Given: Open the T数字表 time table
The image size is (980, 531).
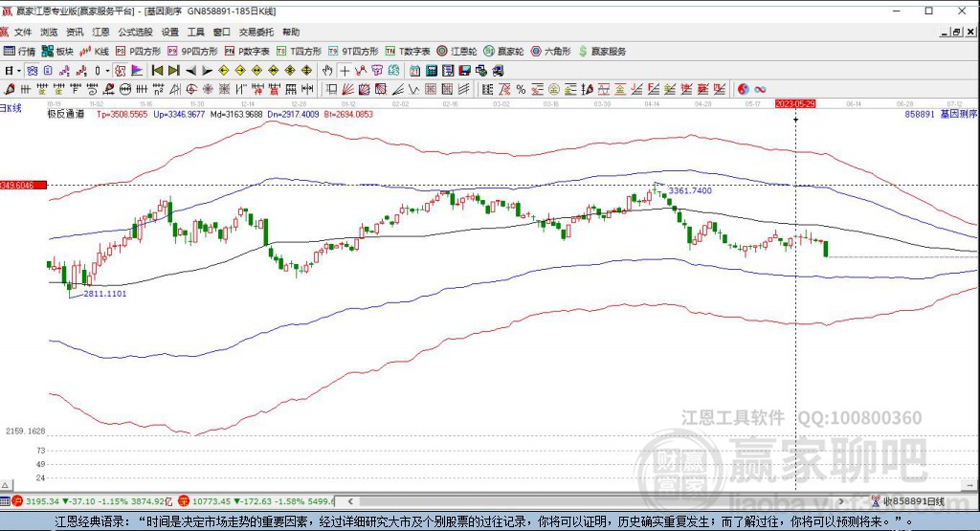Looking at the screenshot, I should point(408,52).
